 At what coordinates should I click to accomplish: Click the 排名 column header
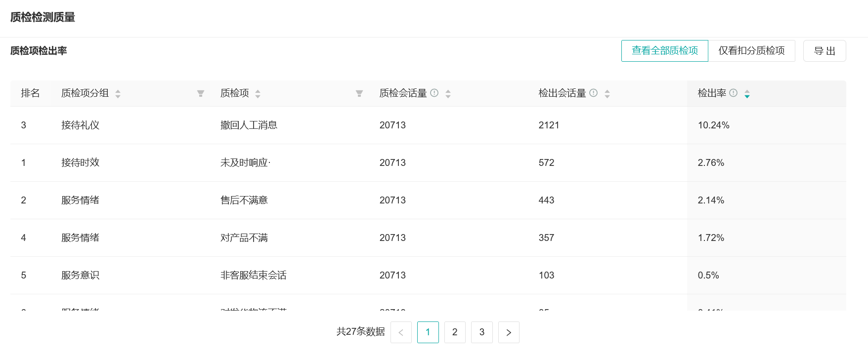30,93
